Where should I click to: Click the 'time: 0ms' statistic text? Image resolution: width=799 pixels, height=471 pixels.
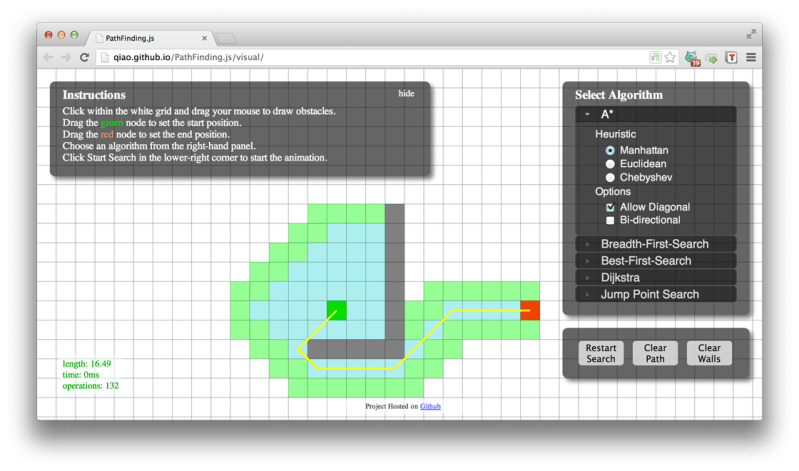[81, 375]
